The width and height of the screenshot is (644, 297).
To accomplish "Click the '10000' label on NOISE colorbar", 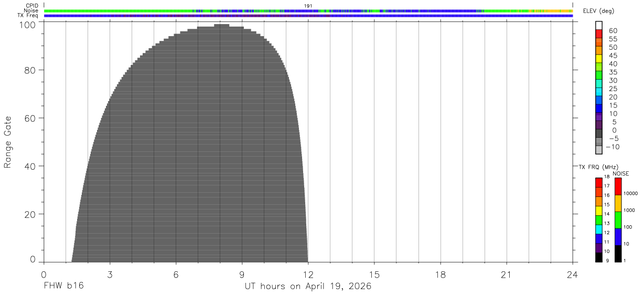I will pos(630,193).
